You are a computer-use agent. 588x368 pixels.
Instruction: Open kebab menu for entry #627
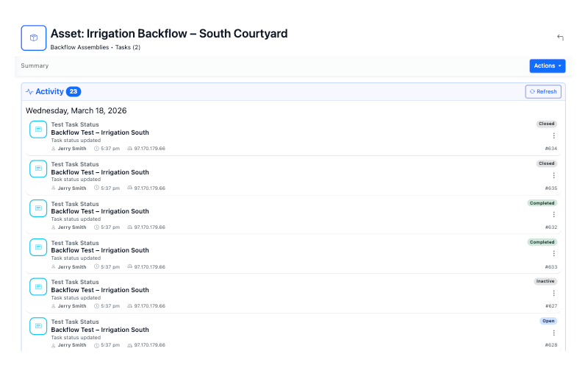point(554,293)
